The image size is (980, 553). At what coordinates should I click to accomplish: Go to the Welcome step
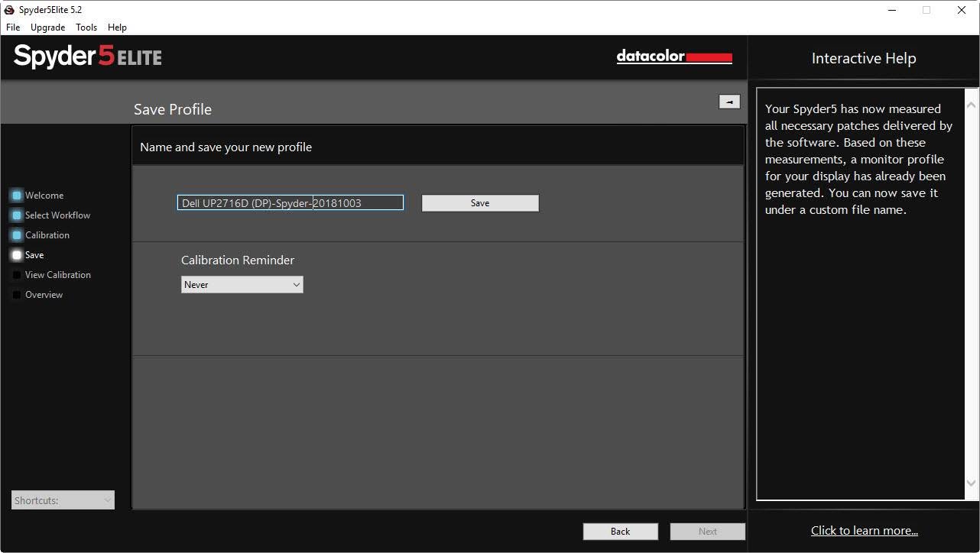point(44,196)
